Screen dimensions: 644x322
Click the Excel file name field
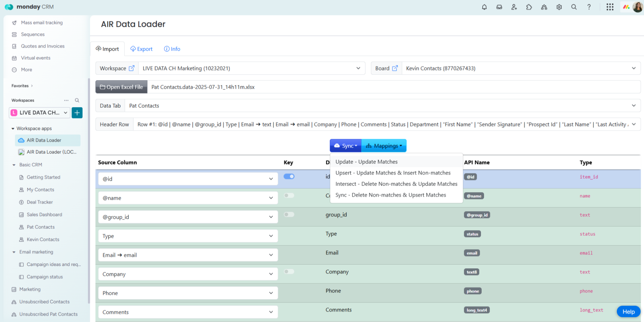coord(394,87)
